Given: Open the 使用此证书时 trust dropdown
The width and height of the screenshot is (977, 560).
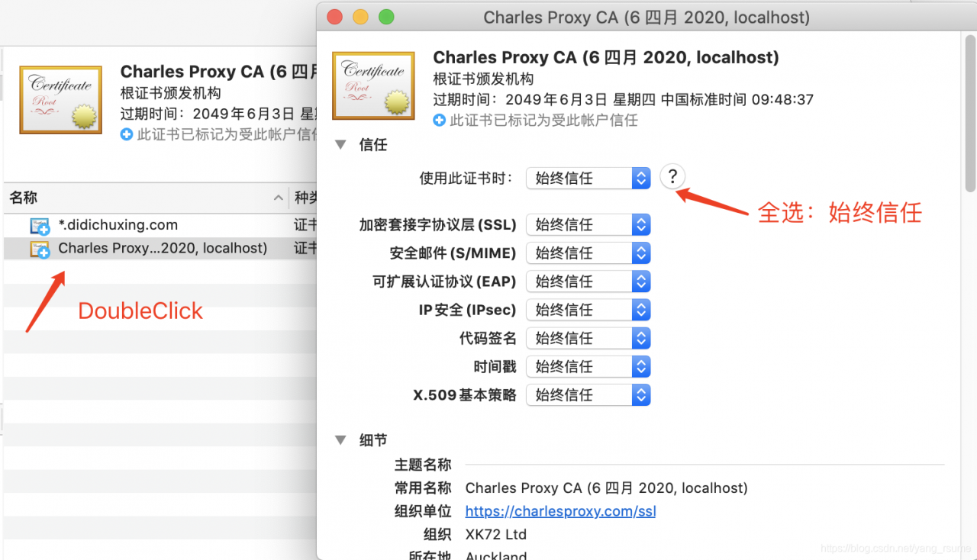Looking at the screenshot, I should tap(588, 178).
